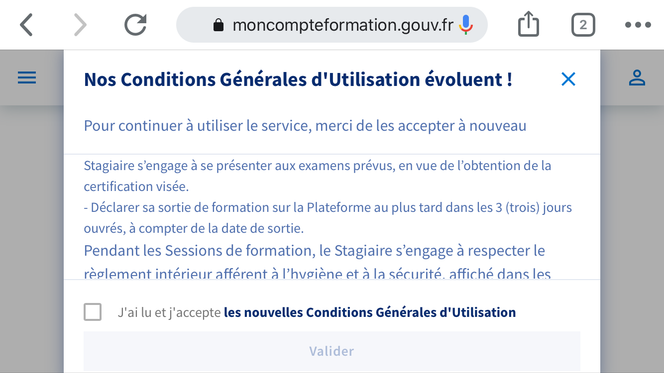The image size is (664, 373).
Task: Open the site hamburger menu
Action: (x=27, y=77)
